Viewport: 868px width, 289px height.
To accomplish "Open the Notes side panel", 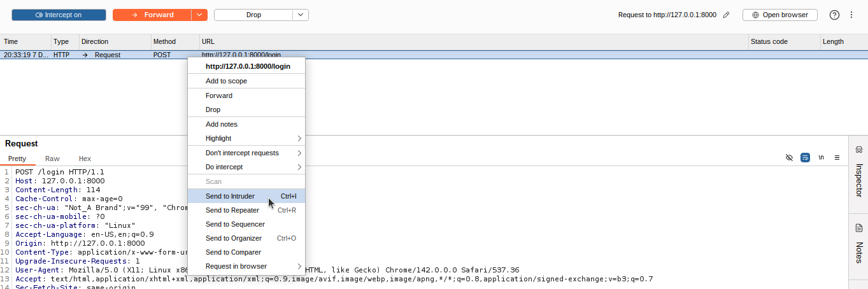I will (x=858, y=244).
